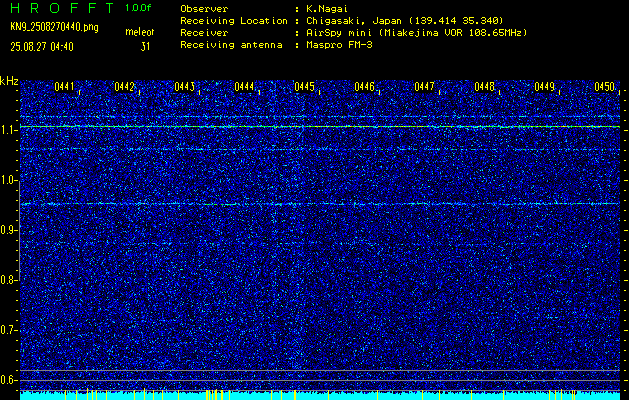Viewport: 629px width, 400px height.
Task: Click the 0.6 frequency axis label
Action: pyautogui.click(x=7, y=380)
